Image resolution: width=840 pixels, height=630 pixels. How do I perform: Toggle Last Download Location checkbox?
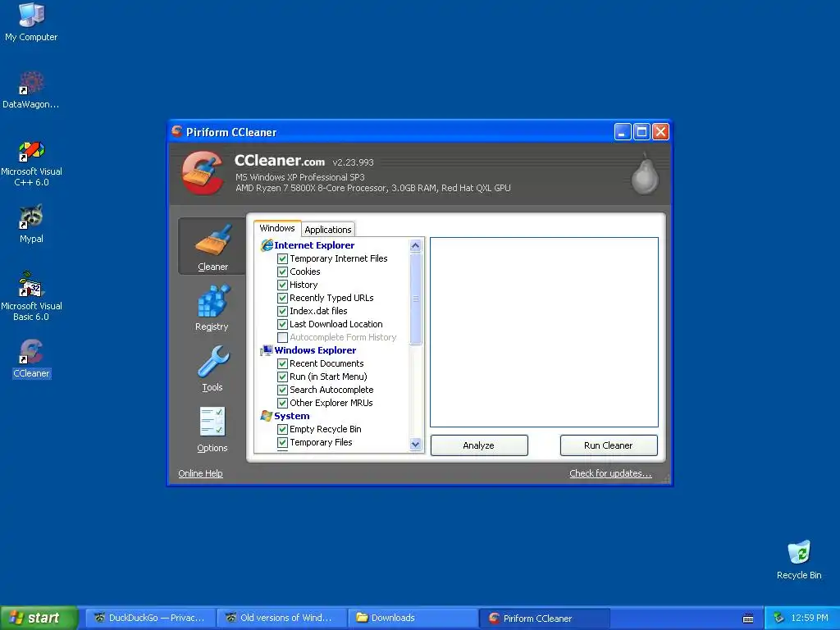282,324
